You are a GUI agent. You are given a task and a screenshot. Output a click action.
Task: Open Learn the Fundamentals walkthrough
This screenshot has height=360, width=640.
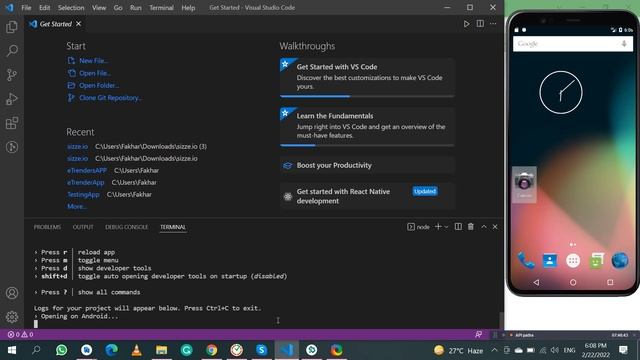pos(367,126)
